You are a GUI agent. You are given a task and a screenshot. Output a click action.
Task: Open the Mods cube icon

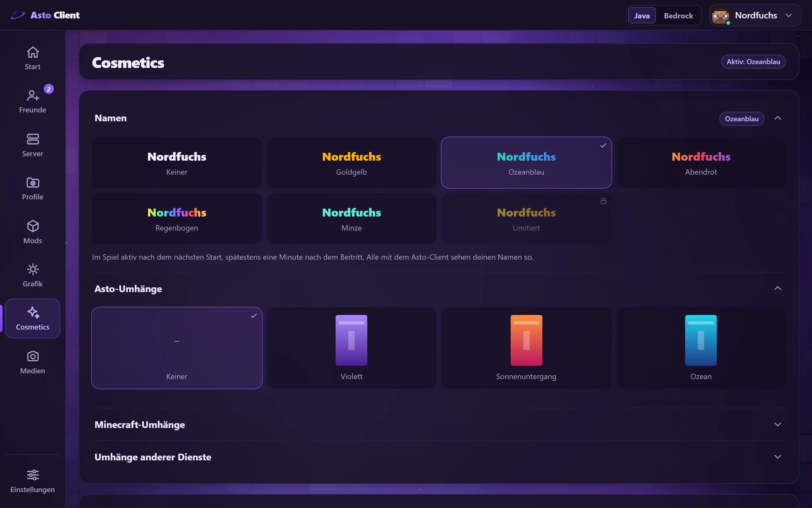(x=33, y=226)
